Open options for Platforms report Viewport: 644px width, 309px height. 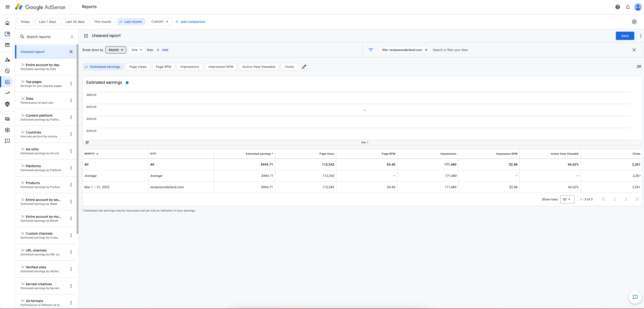[x=71, y=168]
